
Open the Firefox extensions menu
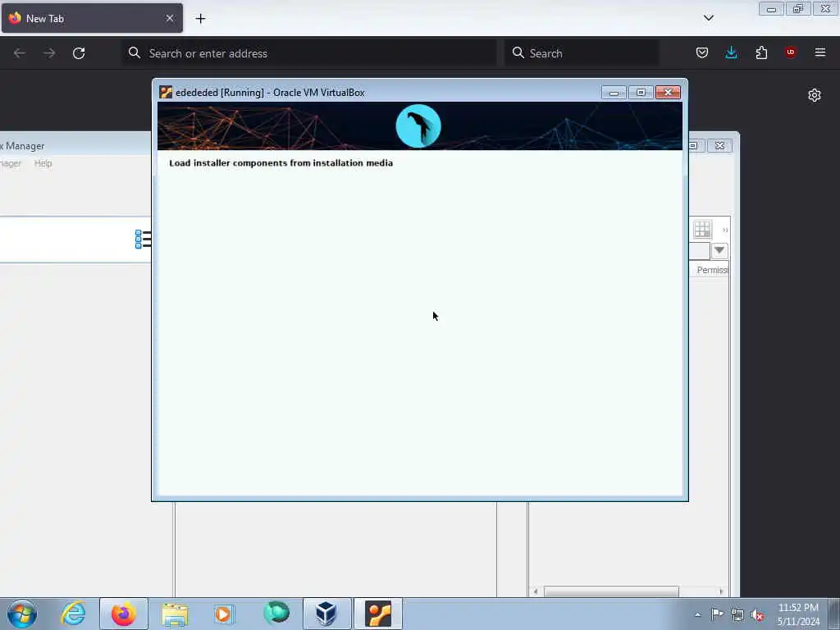[761, 52]
